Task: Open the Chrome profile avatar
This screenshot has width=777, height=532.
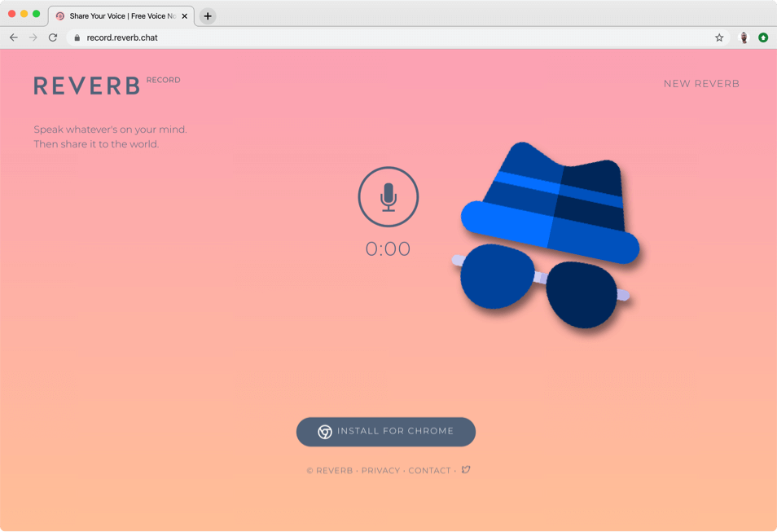Action: click(x=744, y=37)
